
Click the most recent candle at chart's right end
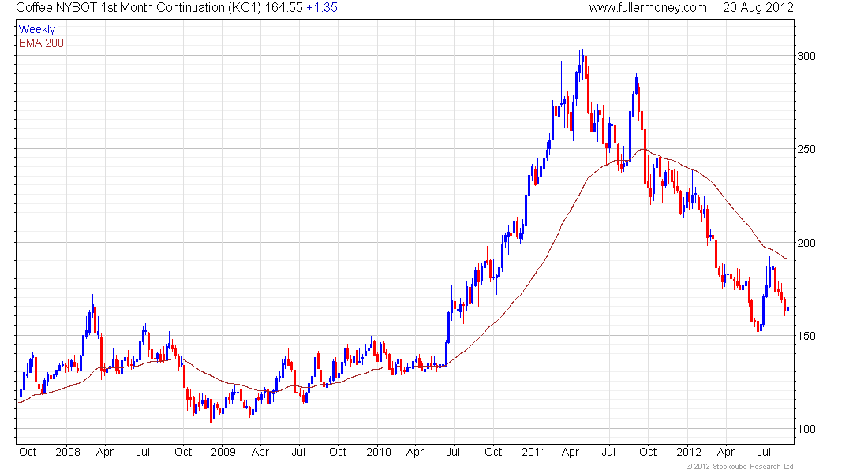pyautogui.click(x=787, y=308)
